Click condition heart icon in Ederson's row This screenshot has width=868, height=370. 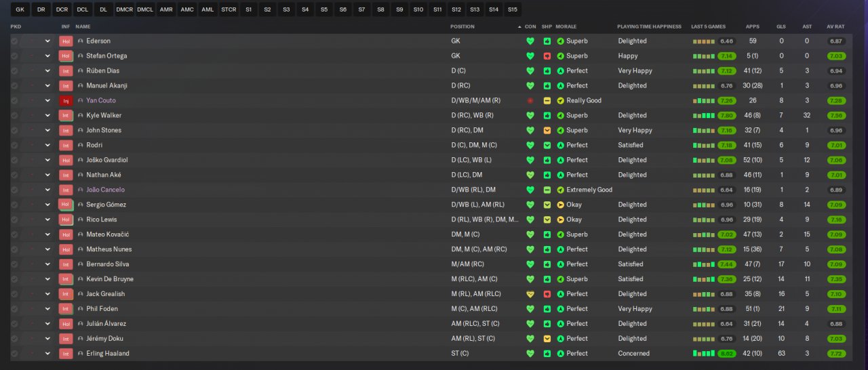coord(530,41)
